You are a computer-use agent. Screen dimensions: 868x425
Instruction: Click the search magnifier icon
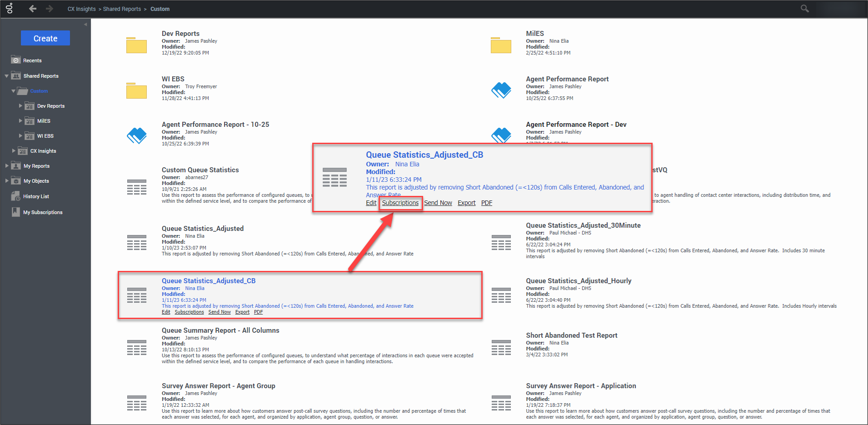[x=804, y=9]
